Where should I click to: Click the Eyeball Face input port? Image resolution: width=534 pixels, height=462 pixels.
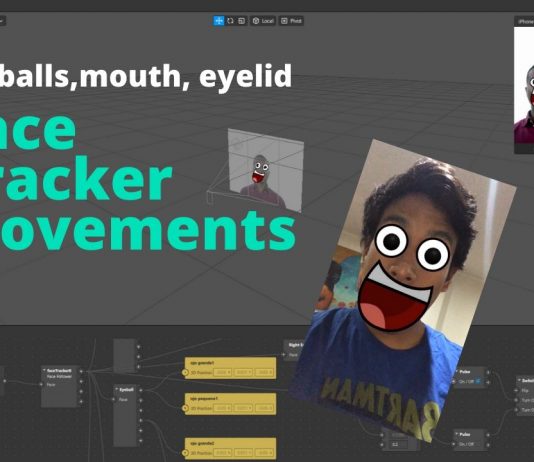(114, 399)
